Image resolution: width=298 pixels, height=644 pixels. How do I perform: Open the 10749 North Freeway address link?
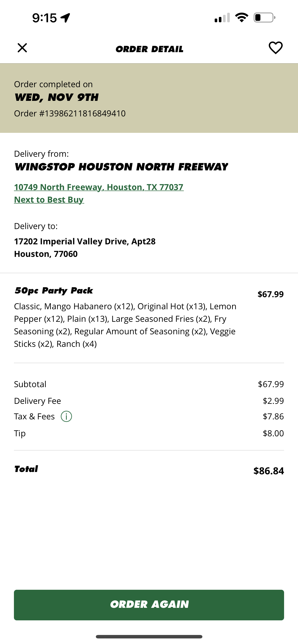click(x=99, y=187)
